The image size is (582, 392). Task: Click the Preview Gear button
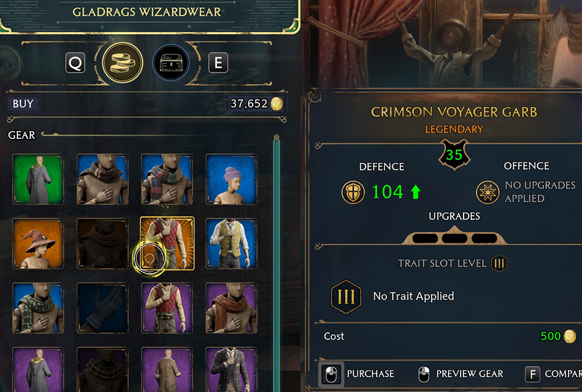tap(461, 374)
